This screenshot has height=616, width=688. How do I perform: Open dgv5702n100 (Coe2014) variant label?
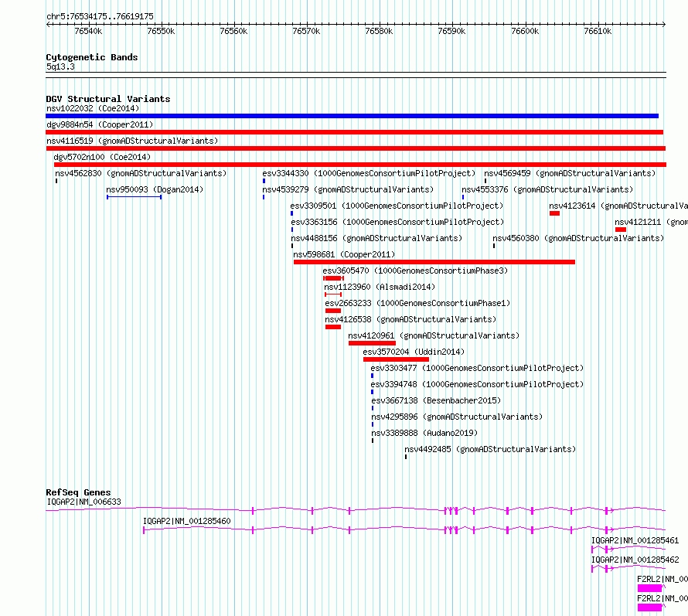pos(102,157)
